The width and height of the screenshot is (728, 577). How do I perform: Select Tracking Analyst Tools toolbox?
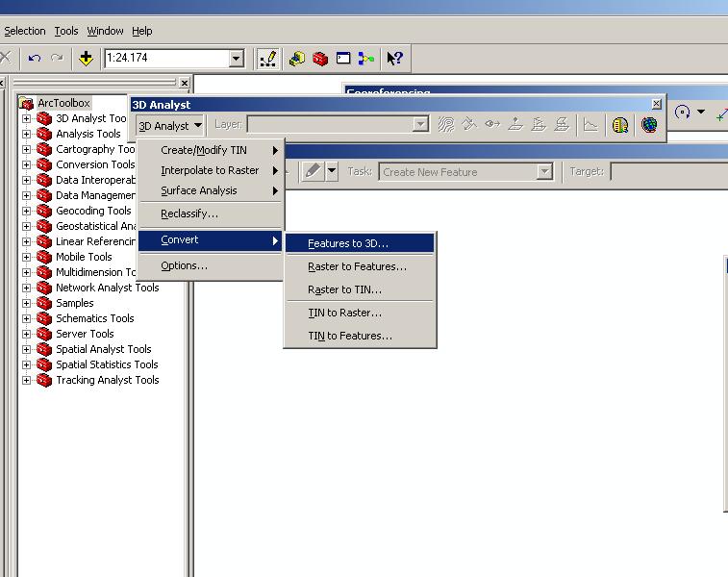pos(108,380)
